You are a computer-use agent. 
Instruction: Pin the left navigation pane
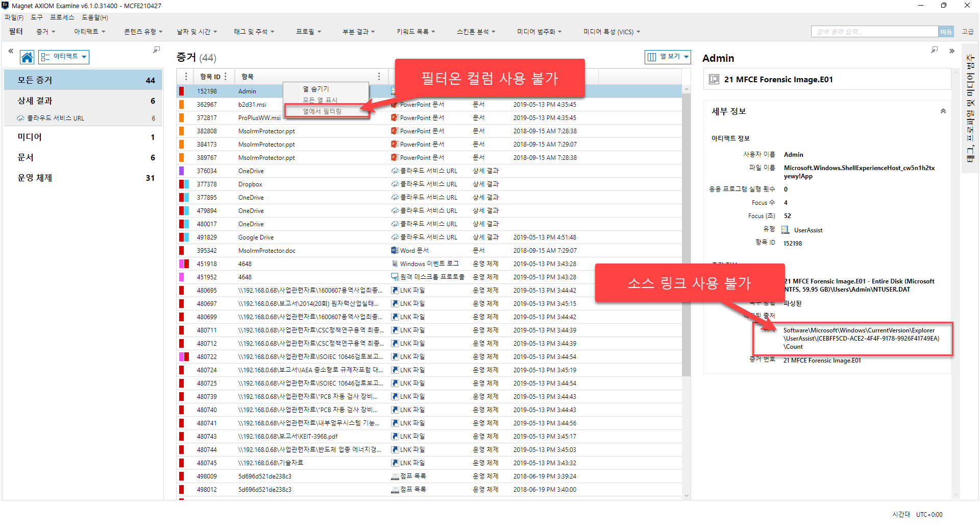coord(156,50)
